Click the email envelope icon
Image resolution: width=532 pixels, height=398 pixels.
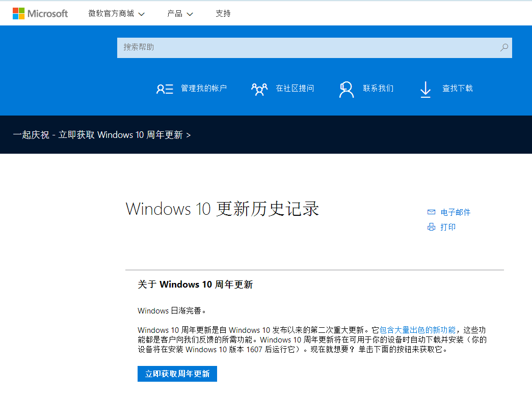coord(431,212)
